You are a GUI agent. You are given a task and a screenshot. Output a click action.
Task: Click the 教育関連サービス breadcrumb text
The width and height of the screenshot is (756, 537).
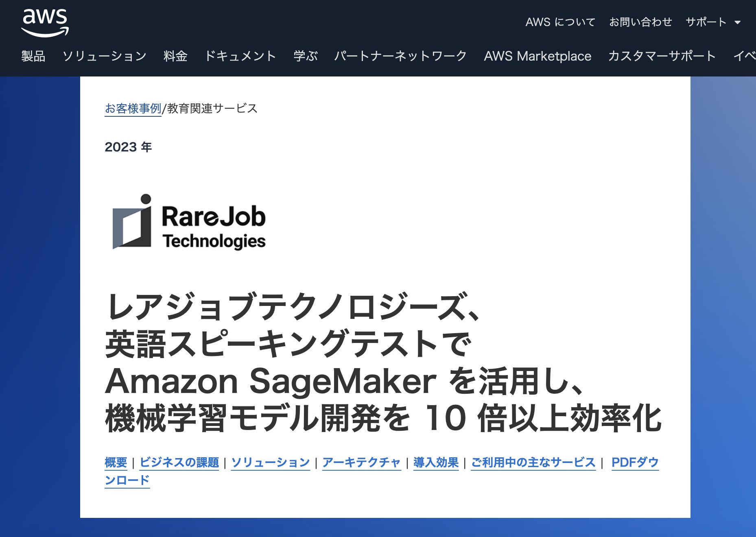212,109
